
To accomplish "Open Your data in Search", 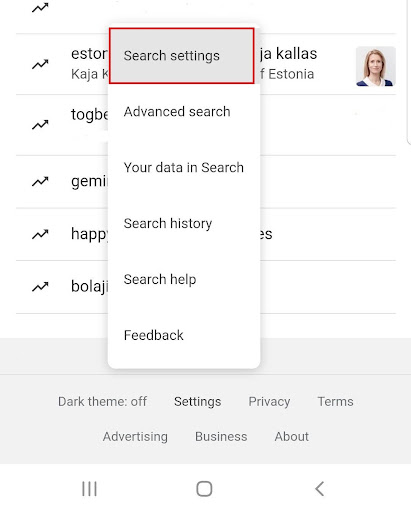I will click(x=184, y=168).
